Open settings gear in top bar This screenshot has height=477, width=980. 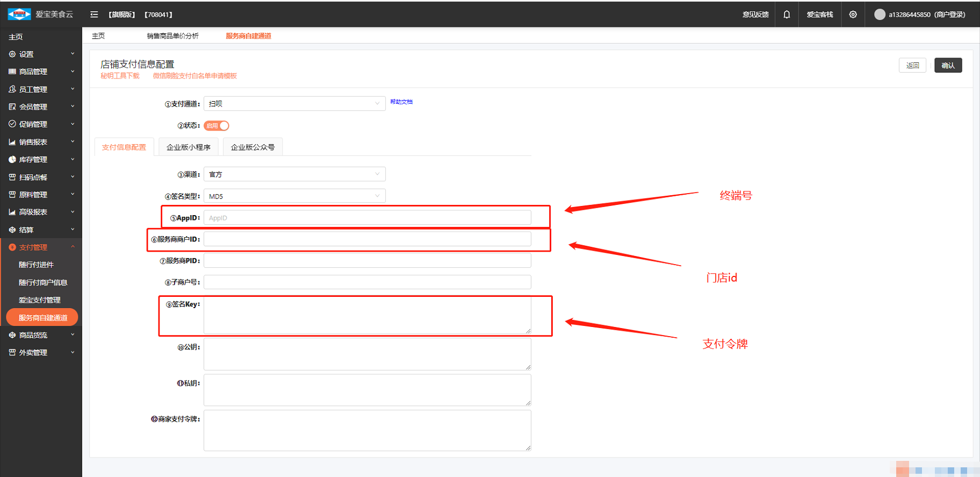[x=853, y=15]
